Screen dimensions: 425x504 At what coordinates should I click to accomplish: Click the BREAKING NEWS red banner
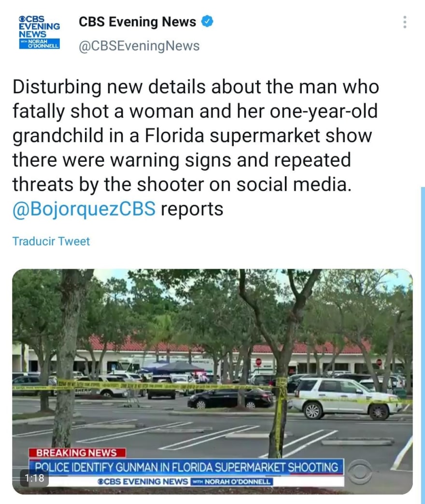77,453
